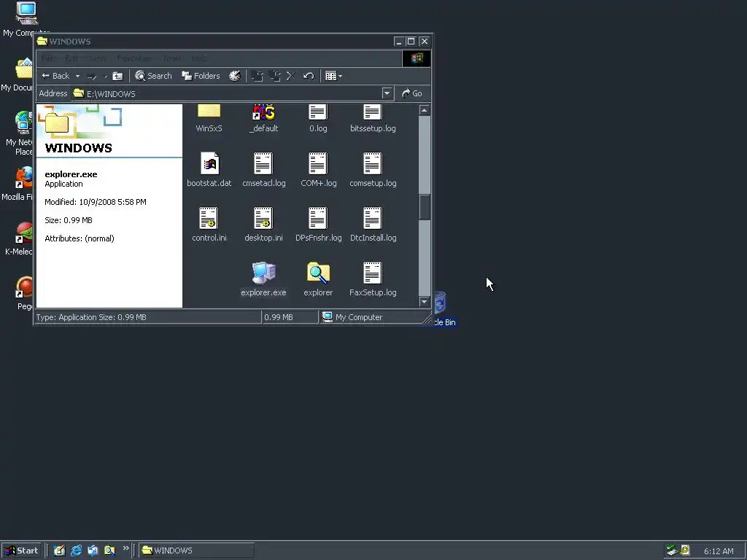The height and width of the screenshot is (560, 747).
Task: Open the Back history dropdown arrow
Action: [77, 76]
